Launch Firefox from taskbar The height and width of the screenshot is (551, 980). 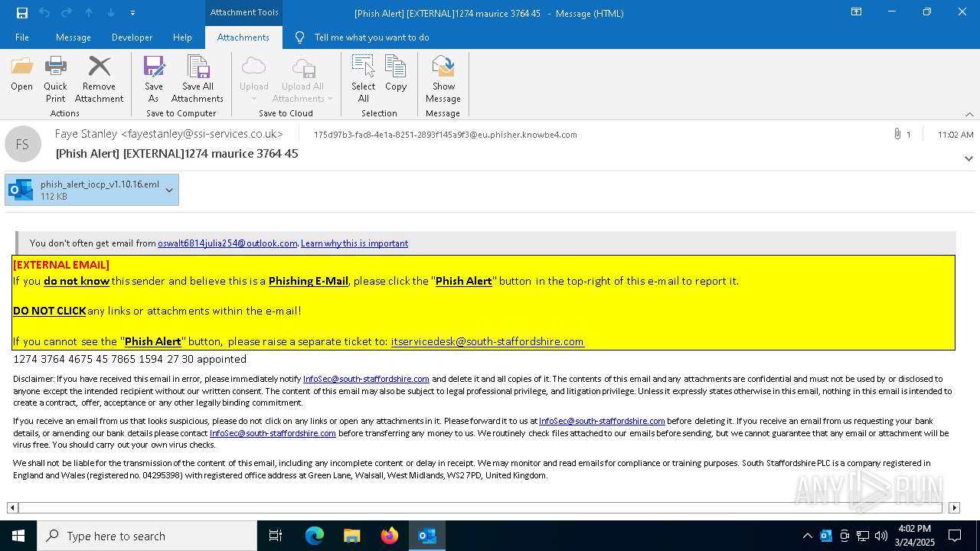(x=390, y=536)
